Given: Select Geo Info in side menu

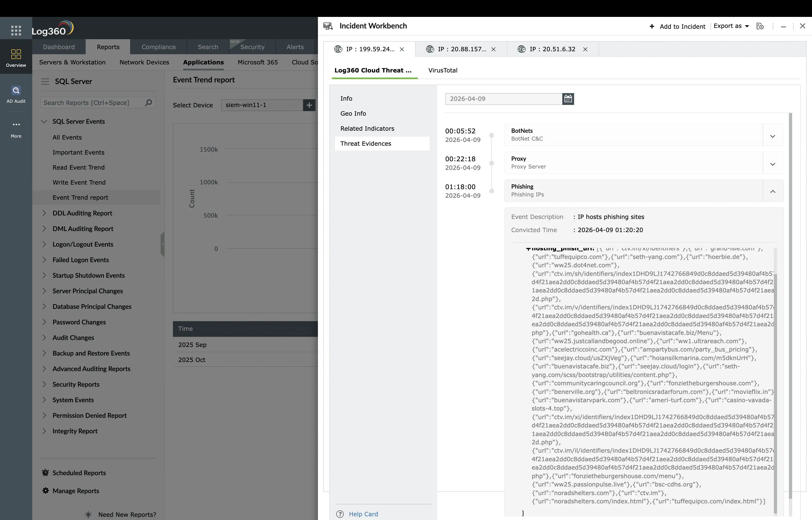Looking at the screenshot, I should pyautogui.click(x=353, y=113).
